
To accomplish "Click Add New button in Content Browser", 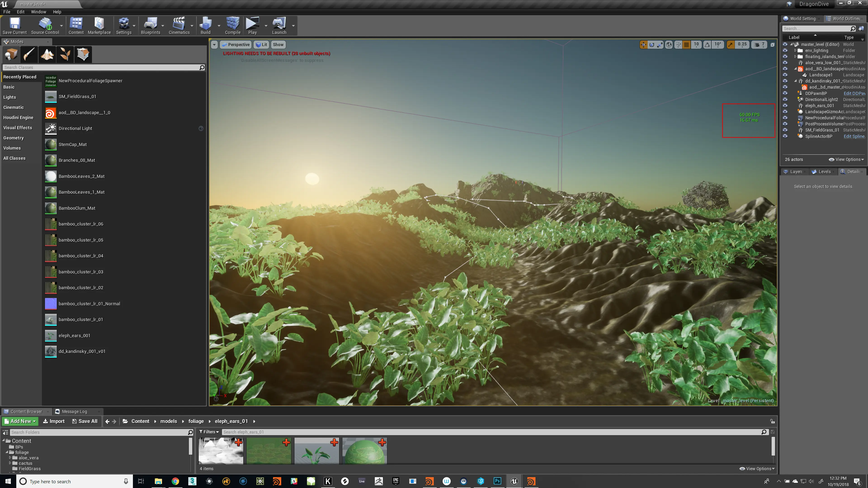I will tap(20, 421).
